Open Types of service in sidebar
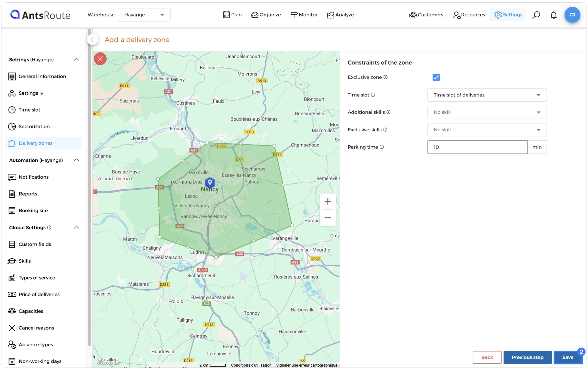588x370 pixels. [44, 278]
